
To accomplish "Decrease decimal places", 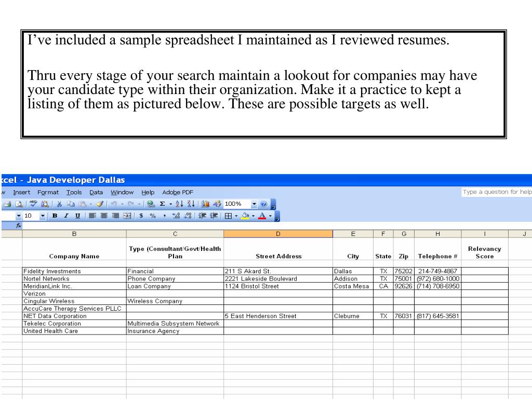I will 188,216.
